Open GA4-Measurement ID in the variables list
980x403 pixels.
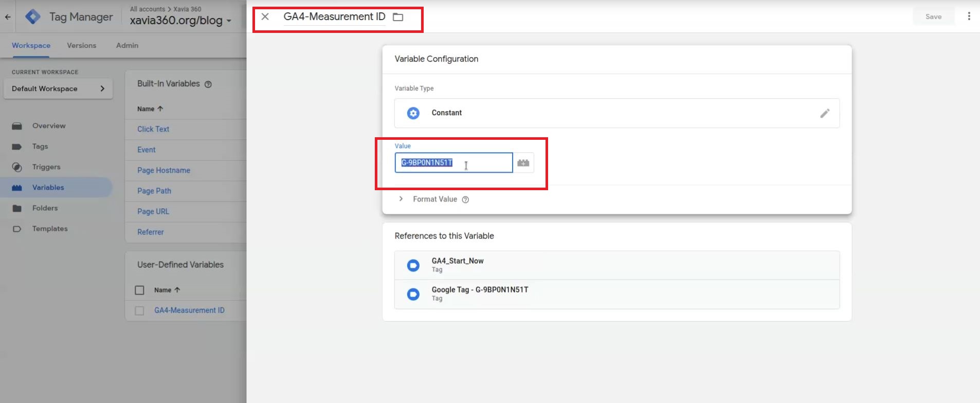click(x=189, y=310)
